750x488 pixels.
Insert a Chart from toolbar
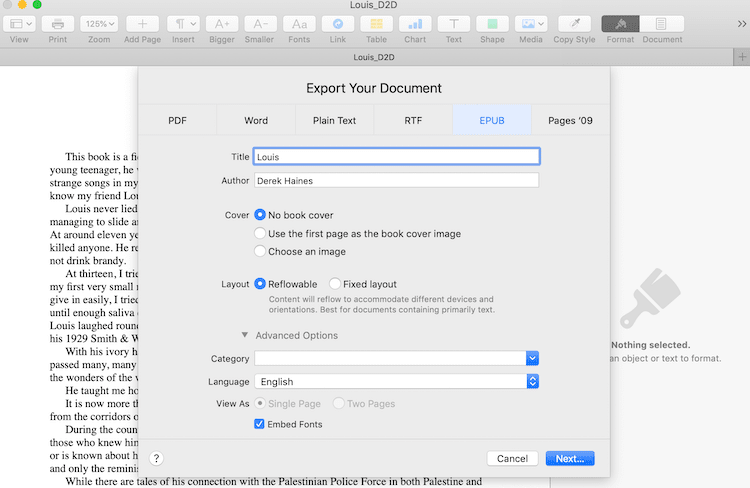(415, 24)
